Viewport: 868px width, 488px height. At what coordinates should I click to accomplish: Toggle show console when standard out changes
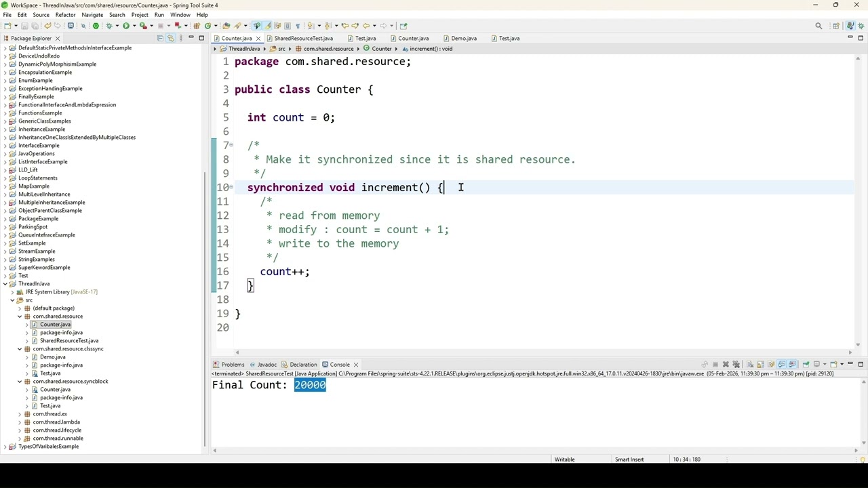coord(782,365)
